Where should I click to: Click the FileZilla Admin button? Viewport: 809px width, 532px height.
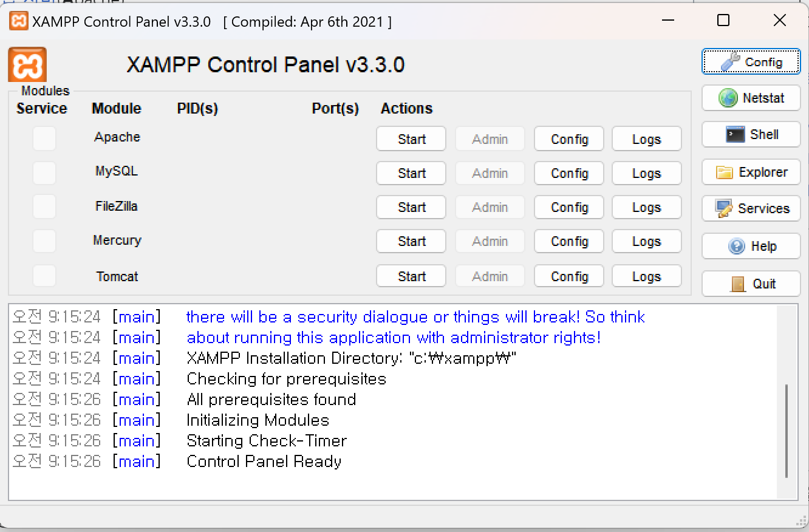pyautogui.click(x=490, y=207)
